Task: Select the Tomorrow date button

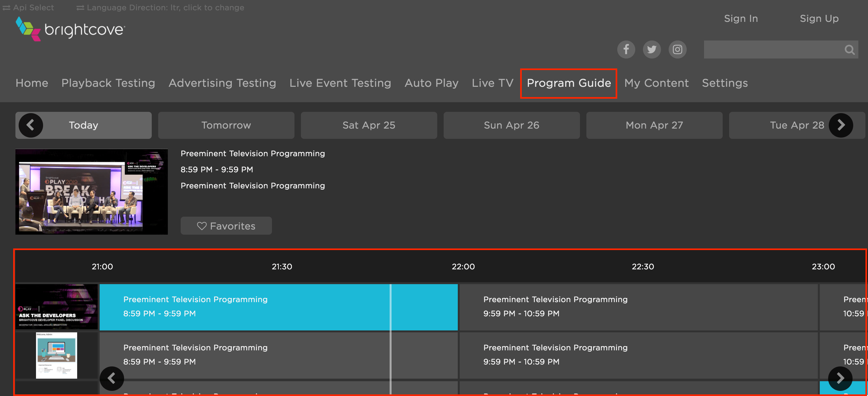Action: tap(226, 125)
